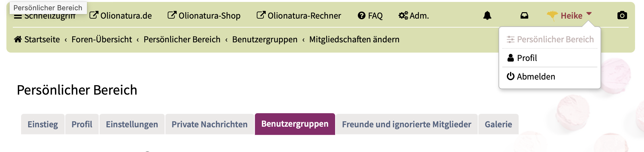This screenshot has width=644, height=152.
Task: Click the home icon beside Startseite
Action: 18,39
